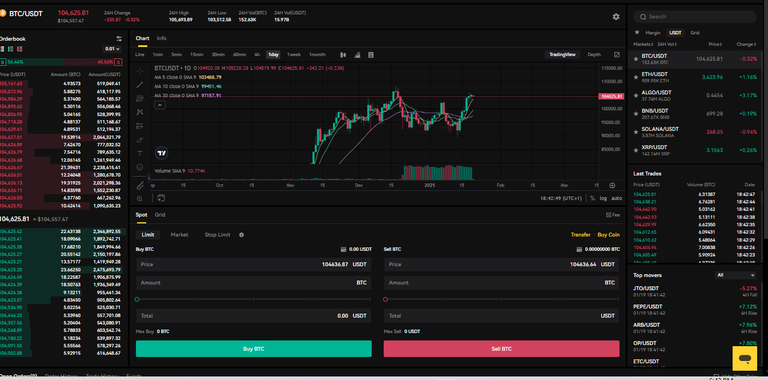Toggle percent scale on chart
768x380 pixels.
coord(592,198)
